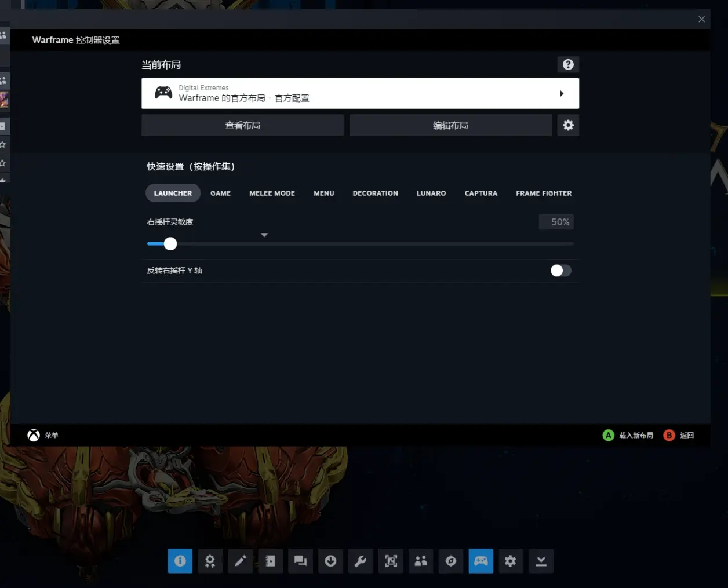Click the Xbox guide button 菜单 icon
Image resolution: width=728 pixels, height=588 pixels.
coord(34,435)
